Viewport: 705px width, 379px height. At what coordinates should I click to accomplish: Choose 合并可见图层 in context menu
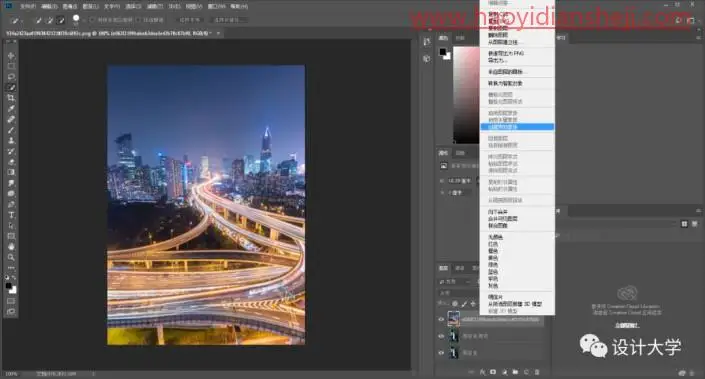point(503,218)
